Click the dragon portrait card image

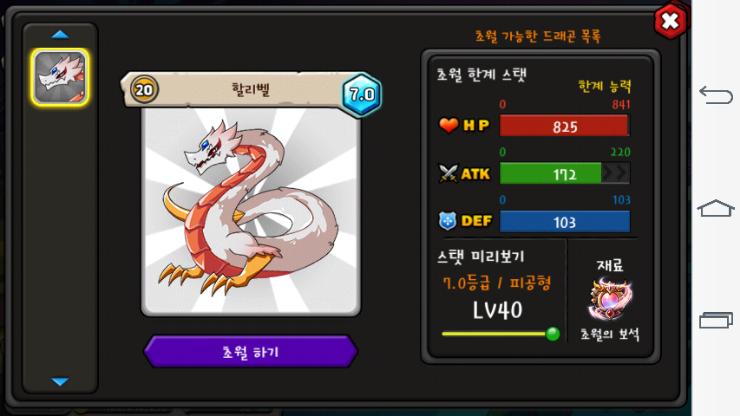251,211
